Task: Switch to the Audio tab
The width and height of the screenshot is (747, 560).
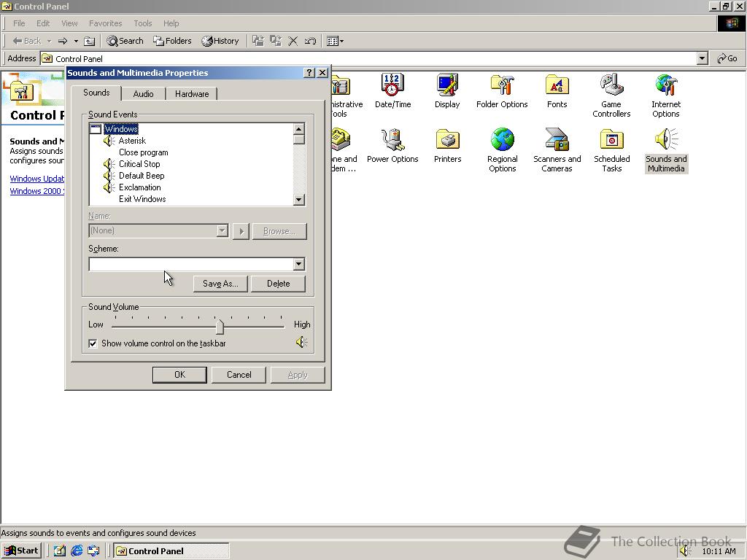Action: [143, 94]
